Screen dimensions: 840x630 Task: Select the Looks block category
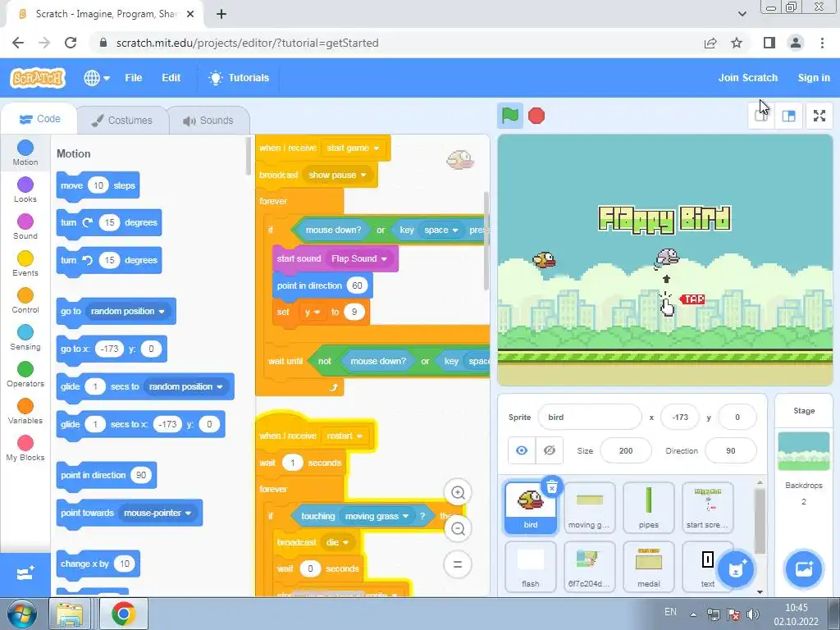click(25, 189)
